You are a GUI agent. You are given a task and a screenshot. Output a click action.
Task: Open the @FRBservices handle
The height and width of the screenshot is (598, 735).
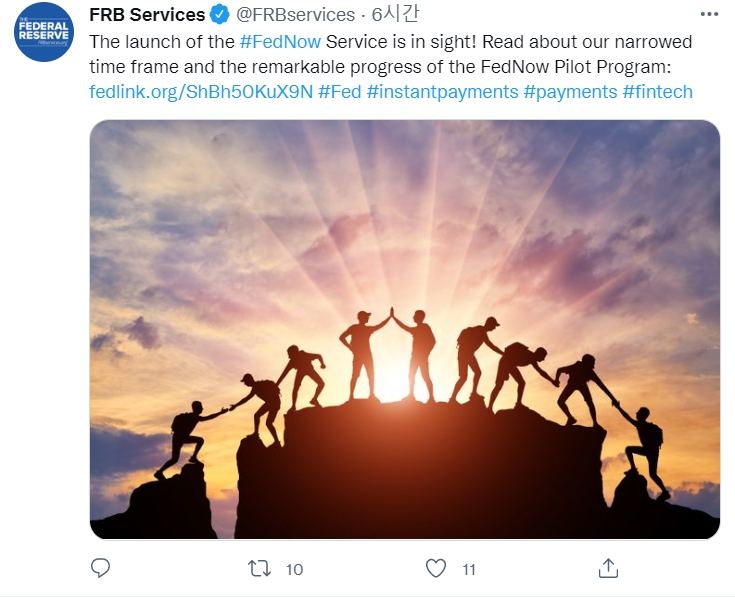(x=295, y=15)
